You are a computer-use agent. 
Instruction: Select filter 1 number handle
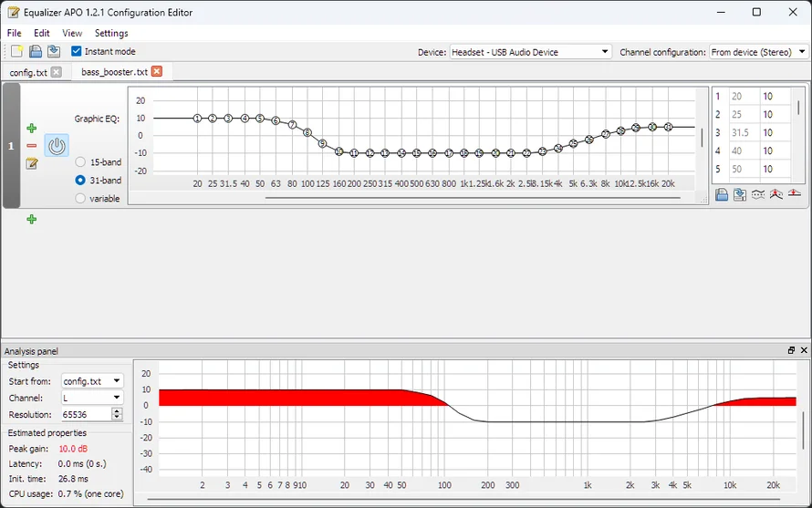pyautogui.click(x=11, y=146)
